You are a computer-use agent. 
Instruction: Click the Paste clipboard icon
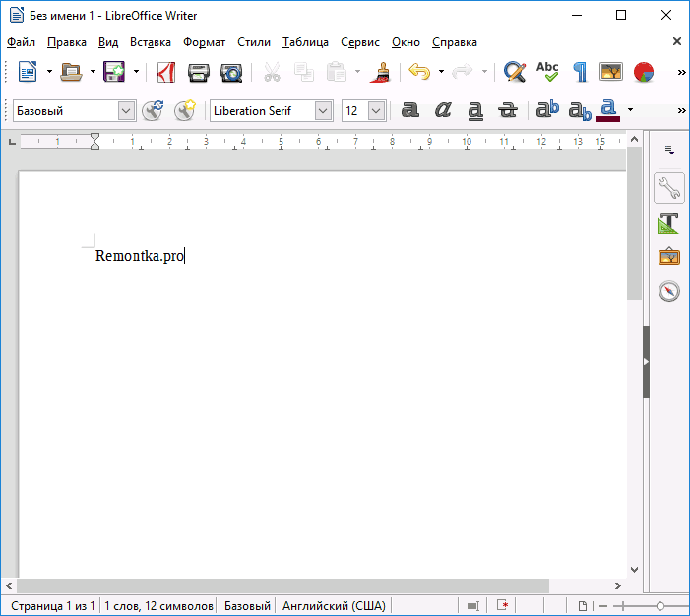point(337,72)
